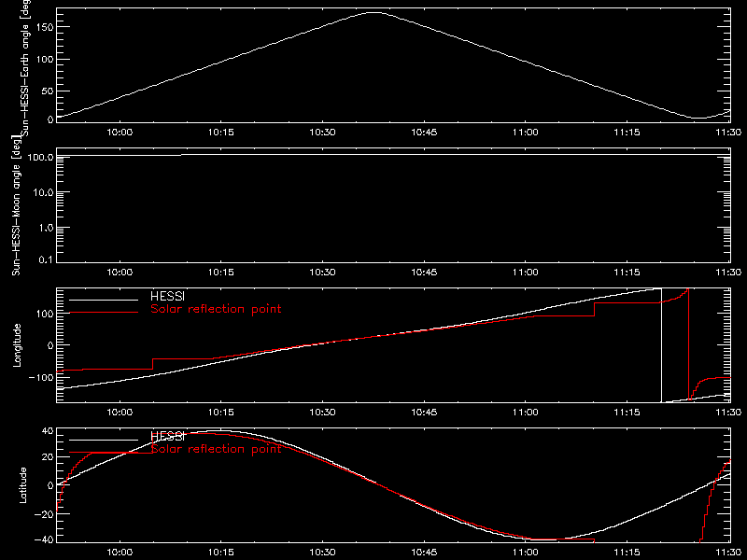Click red legend line in Latitude panel
The image size is (747, 560).
[104, 453]
